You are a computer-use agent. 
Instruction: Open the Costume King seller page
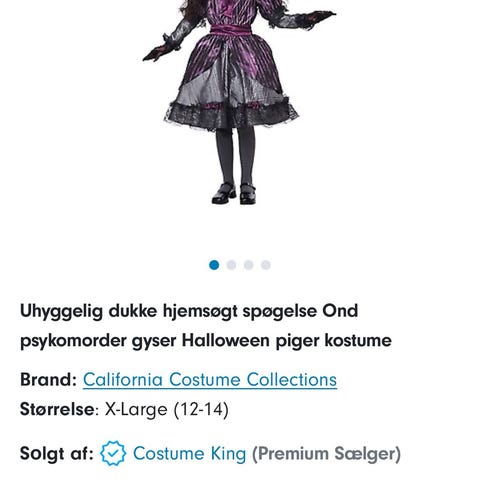pyautogui.click(x=189, y=453)
